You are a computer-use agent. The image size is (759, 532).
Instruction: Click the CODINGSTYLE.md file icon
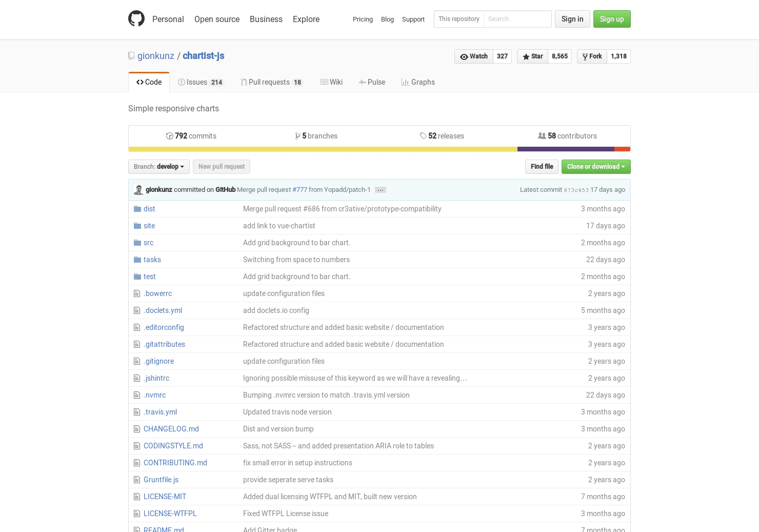(137, 446)
